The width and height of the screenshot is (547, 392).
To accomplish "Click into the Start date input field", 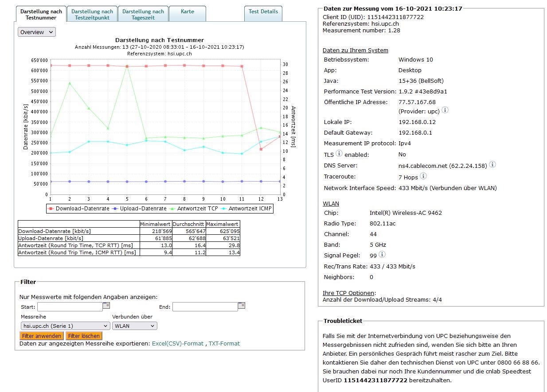I will point(70,307).
